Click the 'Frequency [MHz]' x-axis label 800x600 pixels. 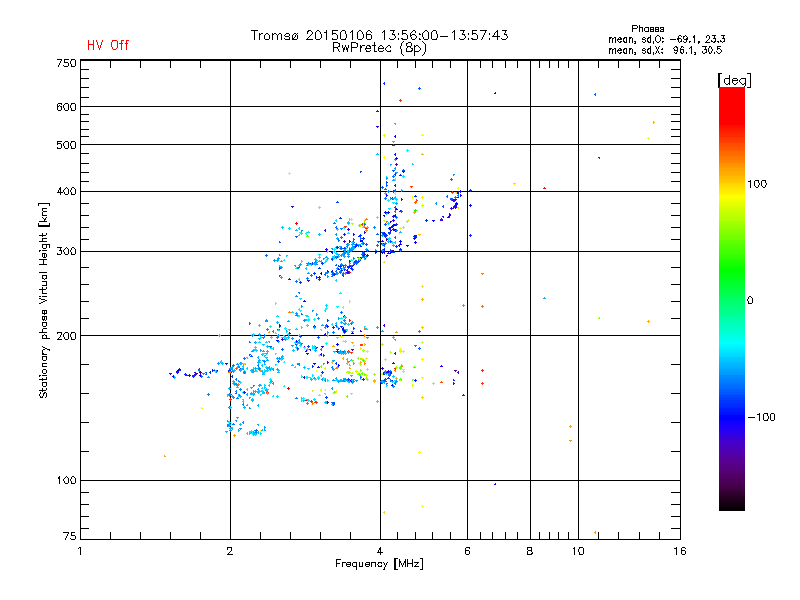point(379,564)
